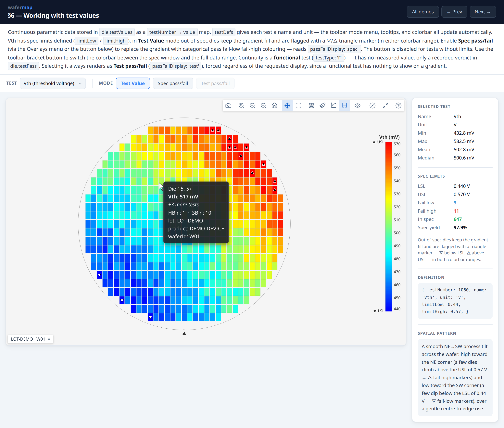Click the Fail high count 11
The width and height of the screenshot is (504, 428).
pos(456,211)
